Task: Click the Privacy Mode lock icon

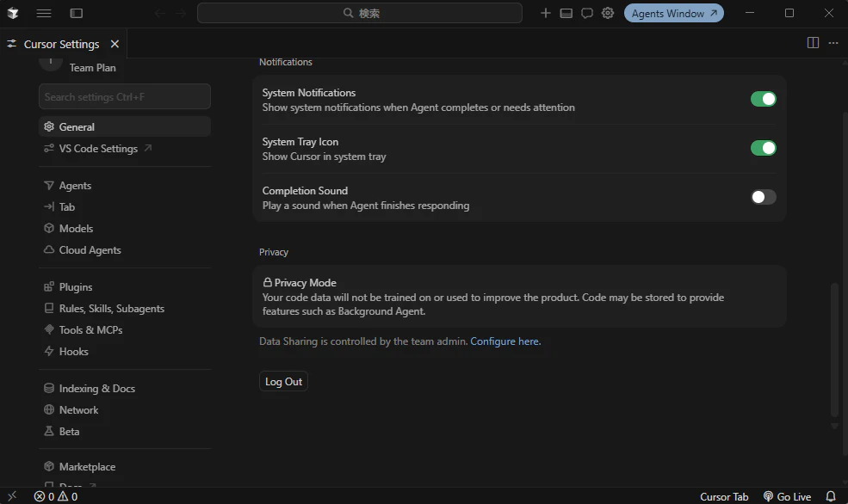Action: 267,282
